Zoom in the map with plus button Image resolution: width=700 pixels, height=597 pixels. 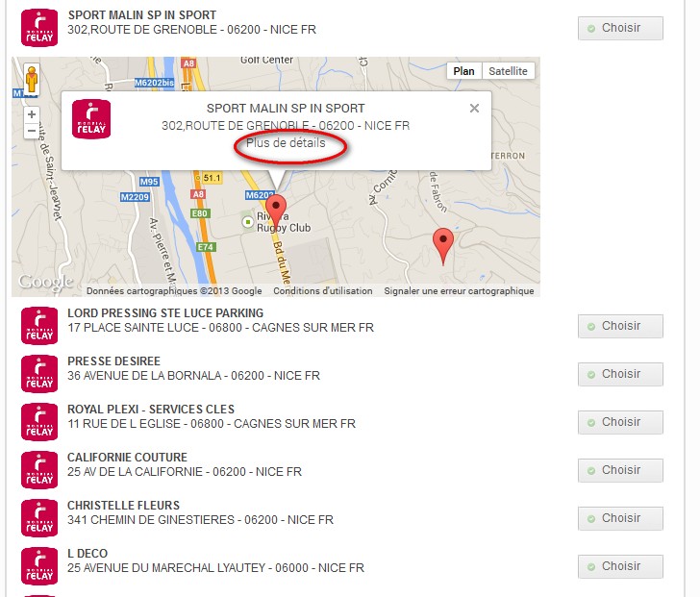(x=31, y=114)
